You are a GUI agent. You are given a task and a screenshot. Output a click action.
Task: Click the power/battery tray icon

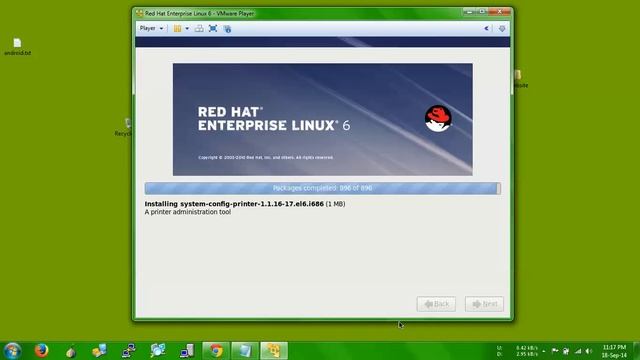tap(566, 351)
